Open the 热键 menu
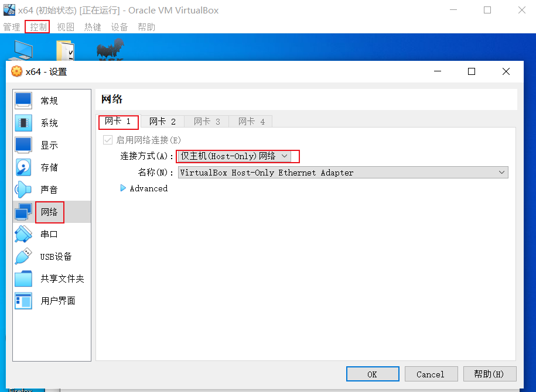This screenshot has height=392, width=536. click(93, 27)
